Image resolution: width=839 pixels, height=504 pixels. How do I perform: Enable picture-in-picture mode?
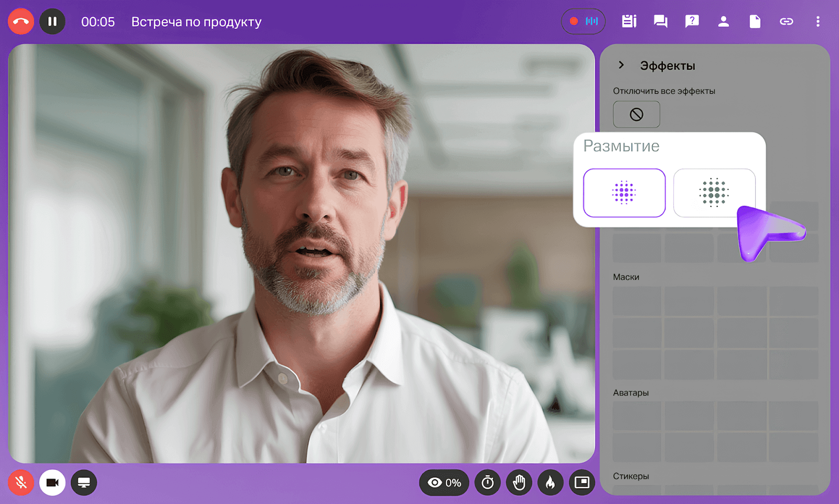click(582, 483)
